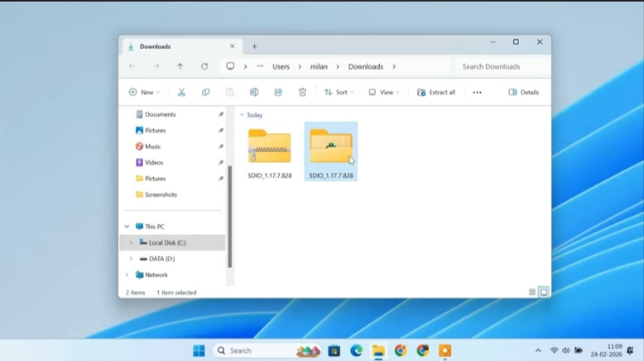This screenshot has width=644, height=361.
Task: Refresh the Downloads folder
Action: [204, 66]
